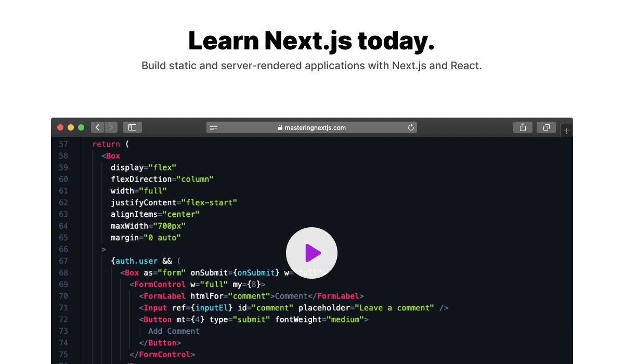Viewport: 624px width, 364px height.
Task: Click the "{auth.user && (" code line
Action: pos(146,261)
